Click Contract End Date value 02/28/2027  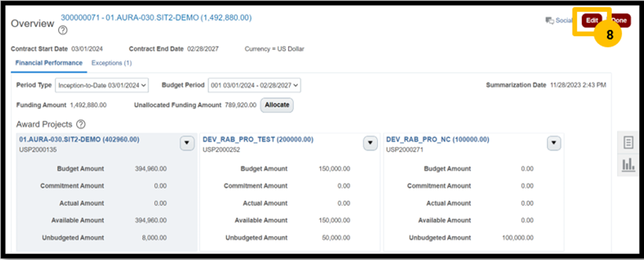point(203,49)
